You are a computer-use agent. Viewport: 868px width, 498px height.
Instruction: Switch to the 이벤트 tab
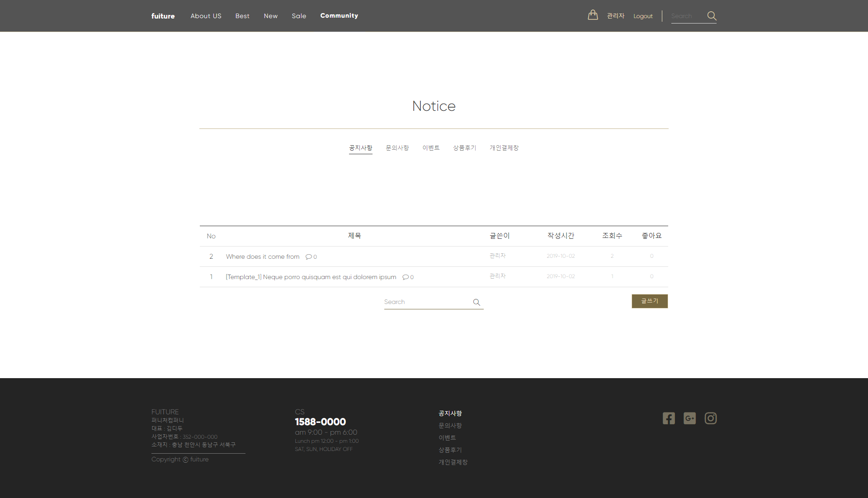[431, 148]
